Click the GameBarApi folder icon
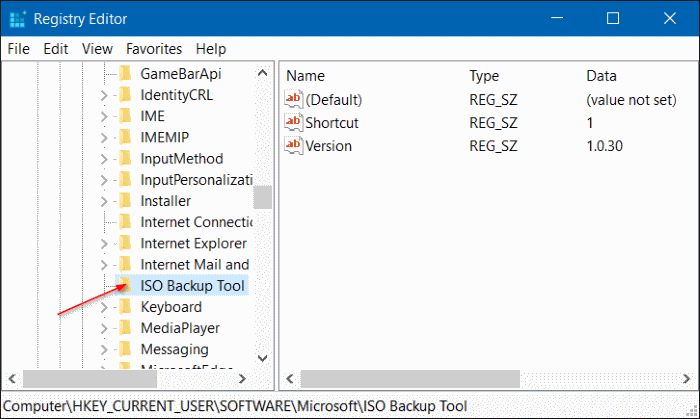This screenshot has height=419, width=700. coord(125,74)
